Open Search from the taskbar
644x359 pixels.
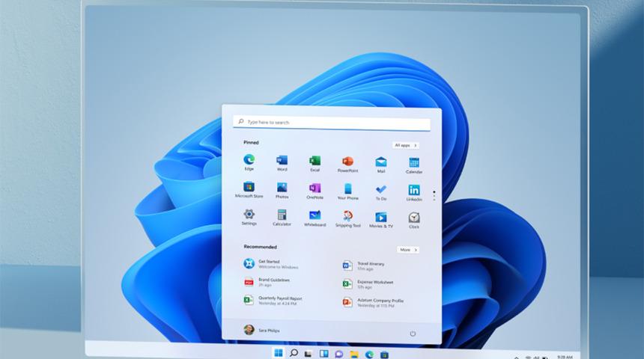(294, 353)
